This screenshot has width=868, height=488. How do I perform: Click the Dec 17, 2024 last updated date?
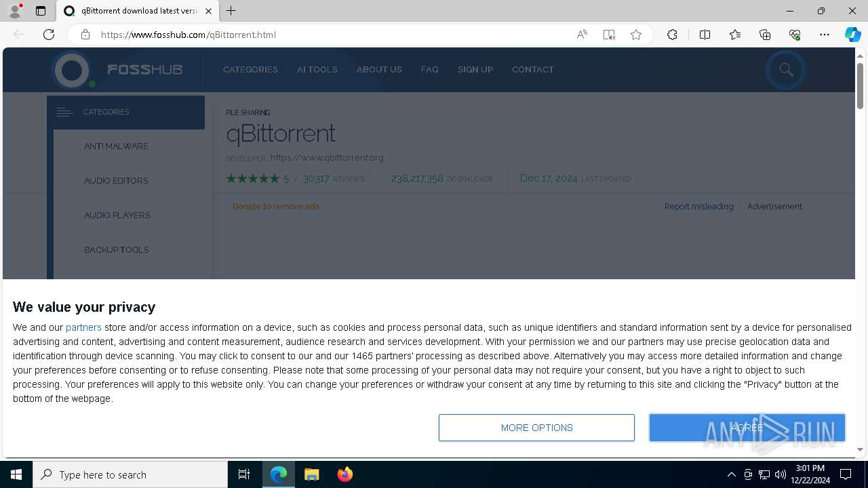coord(549,179)
